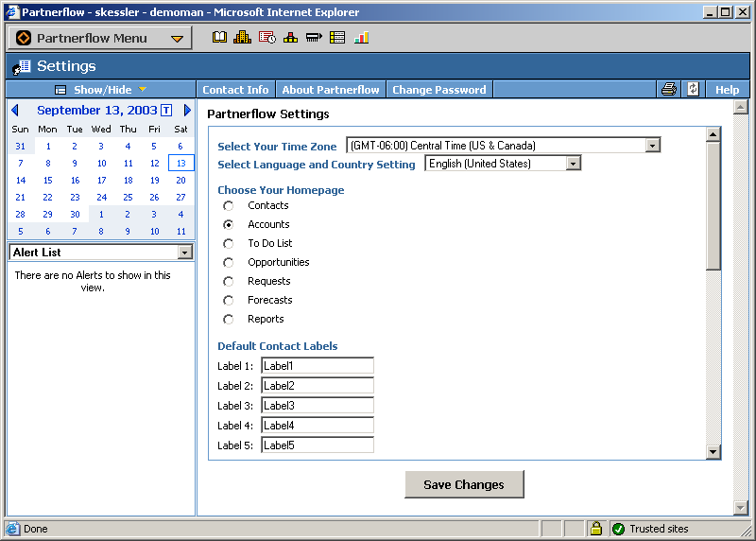Click the Save Changes button
This screenshot has height=541, width=756.
464,484
